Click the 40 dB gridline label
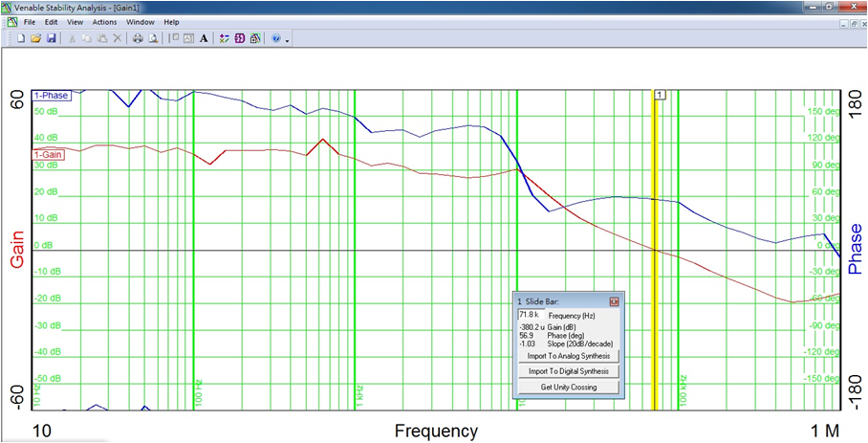Viewport: 868px width, 443px height. pyautogui.click(x=46, y=138)
